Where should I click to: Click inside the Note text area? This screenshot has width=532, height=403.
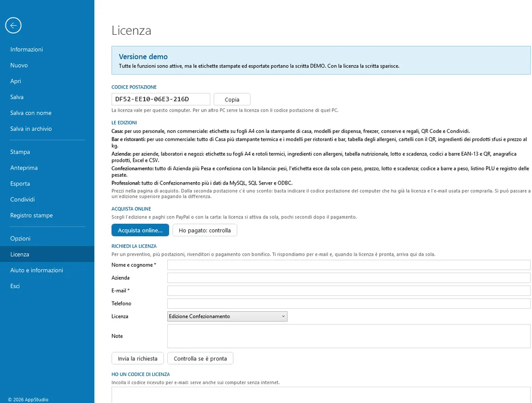tap(349, 336)
